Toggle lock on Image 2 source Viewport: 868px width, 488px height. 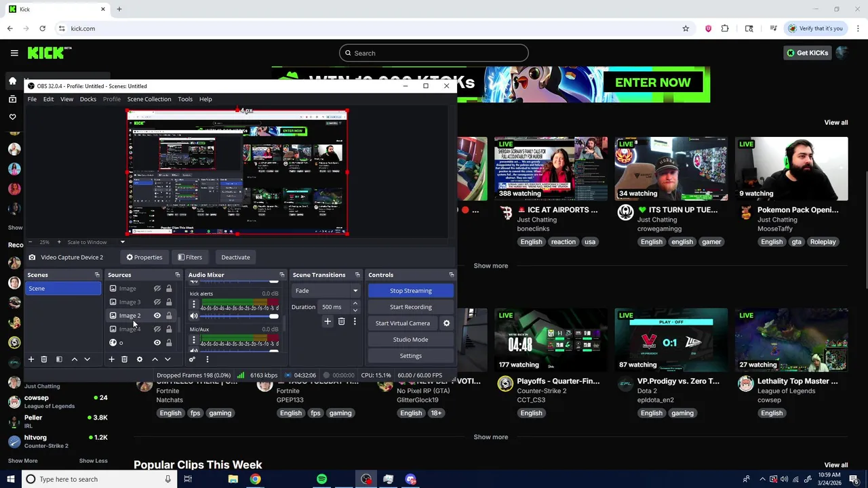coord(169,316)
